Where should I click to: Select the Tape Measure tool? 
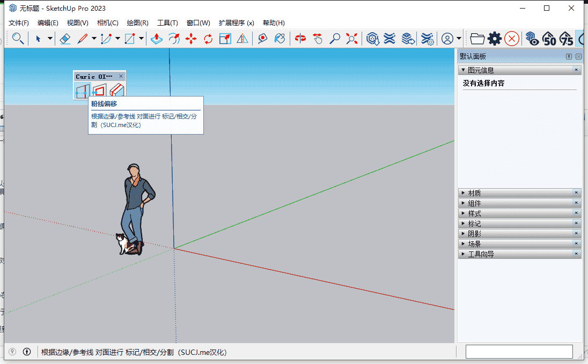click(x=262, y=39)
